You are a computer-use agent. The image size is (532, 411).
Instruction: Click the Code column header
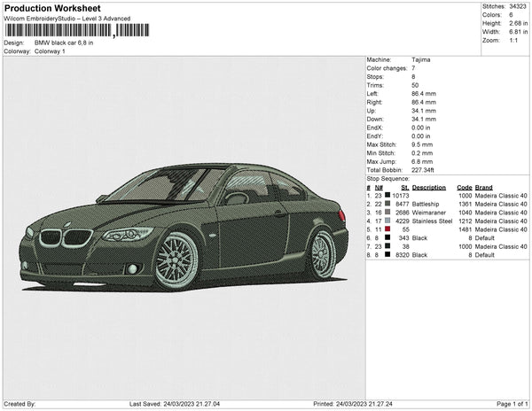[x=464, y=188]
